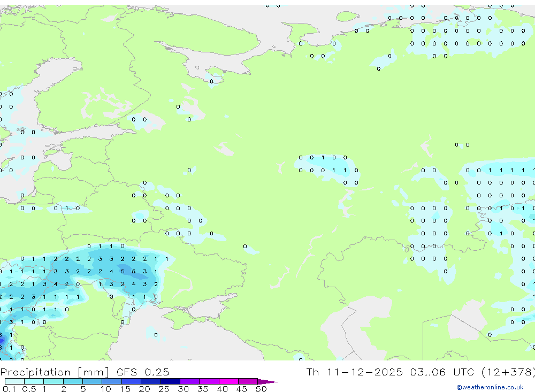Pick the 45–50 mm legend swatch
This screenshot has height=392, width=535.
click(x=248, y=381)
